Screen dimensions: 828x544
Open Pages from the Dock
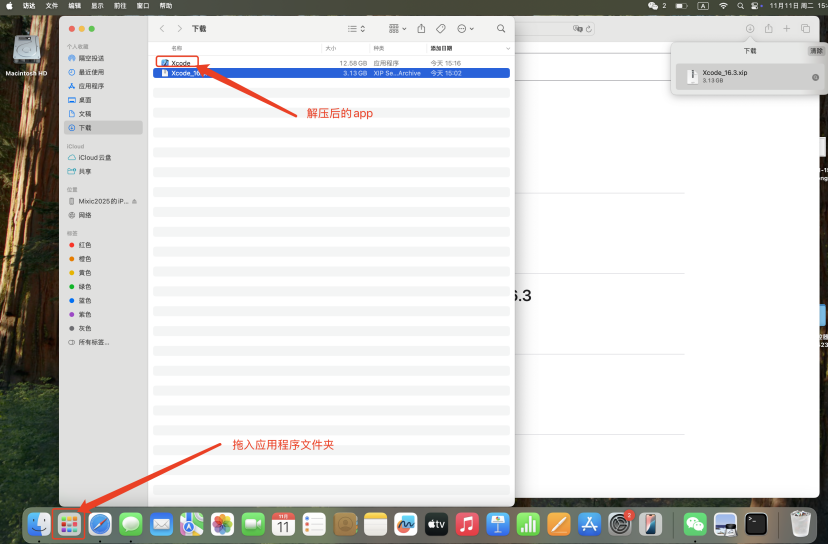[x=559, y=524]
